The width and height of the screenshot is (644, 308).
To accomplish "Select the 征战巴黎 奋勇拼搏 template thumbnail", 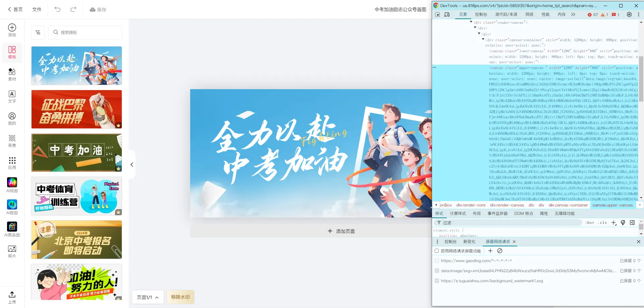I will (76, 109).
